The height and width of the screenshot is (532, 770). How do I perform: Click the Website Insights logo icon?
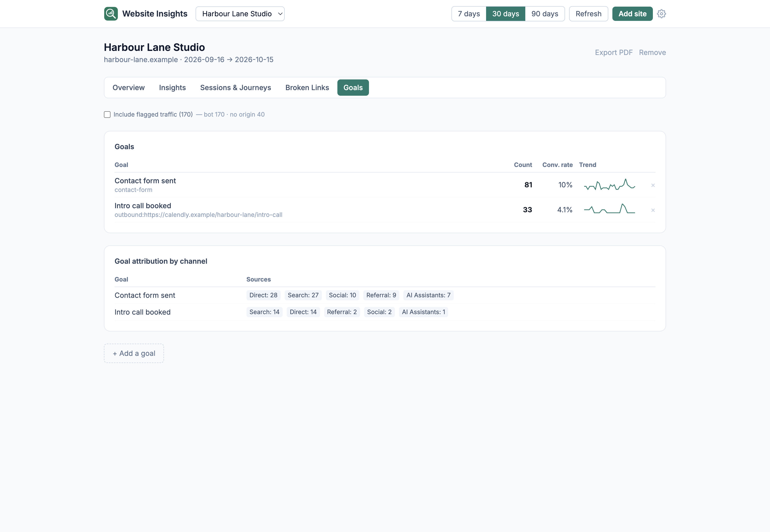(x=111, y=14)
